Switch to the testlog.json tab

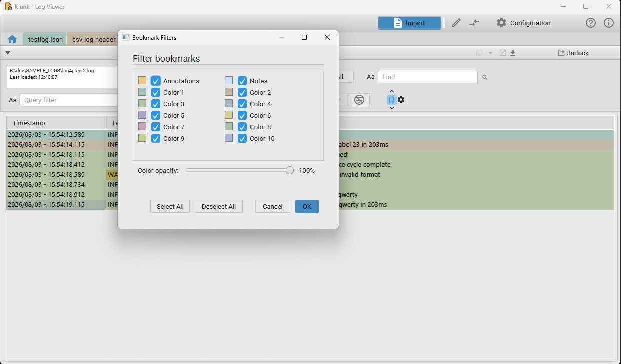pyautogui.click(x=45, y=39)
